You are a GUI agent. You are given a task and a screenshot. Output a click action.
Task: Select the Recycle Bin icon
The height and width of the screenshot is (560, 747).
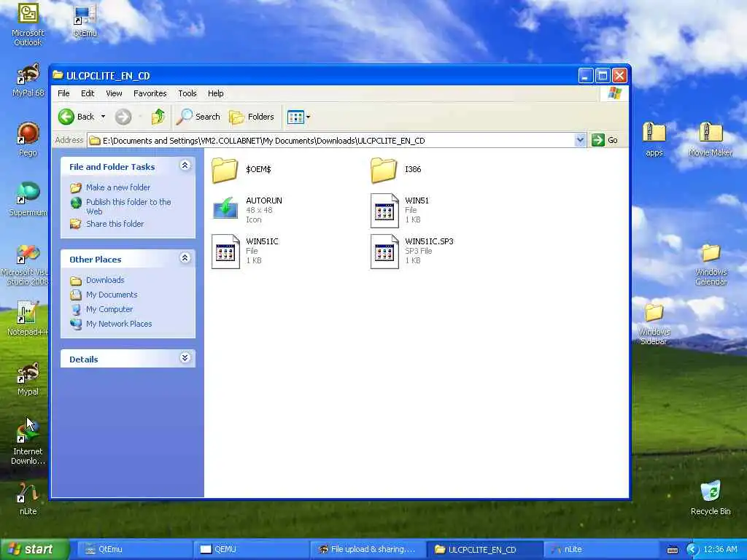711,498
